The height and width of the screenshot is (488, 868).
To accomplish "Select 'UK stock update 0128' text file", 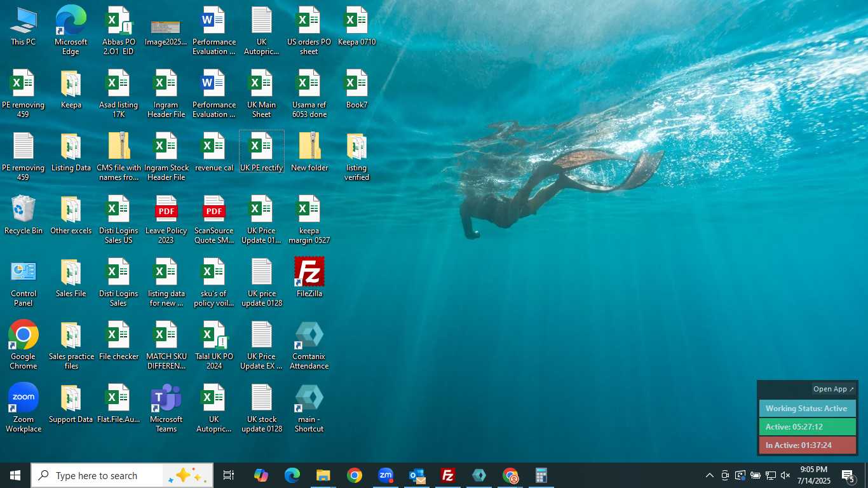I will pyautogui.click(x=262, y=408).
